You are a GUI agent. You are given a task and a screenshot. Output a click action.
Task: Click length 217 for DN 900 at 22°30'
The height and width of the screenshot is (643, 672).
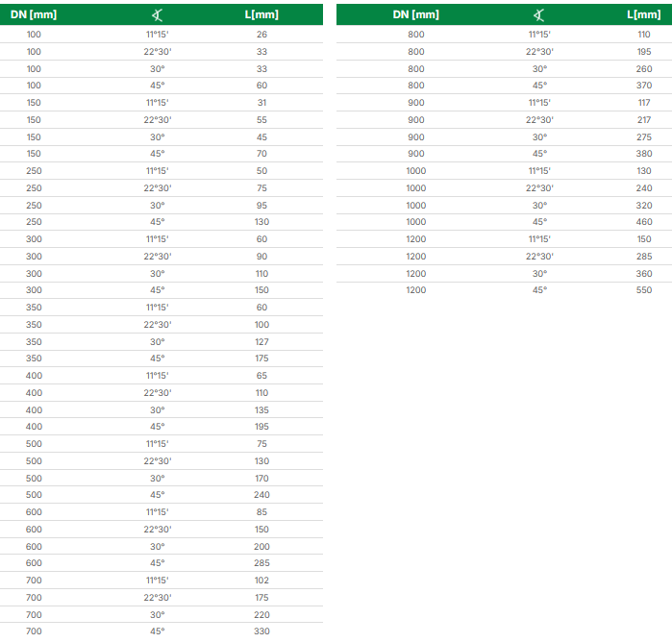point(643,120)
